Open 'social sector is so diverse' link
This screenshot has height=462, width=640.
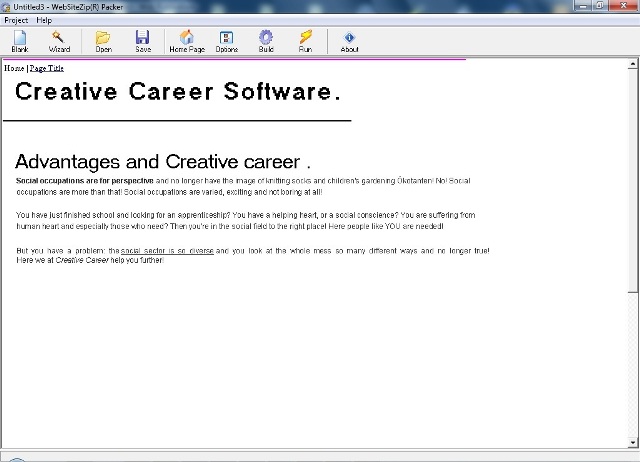point(167,251)
